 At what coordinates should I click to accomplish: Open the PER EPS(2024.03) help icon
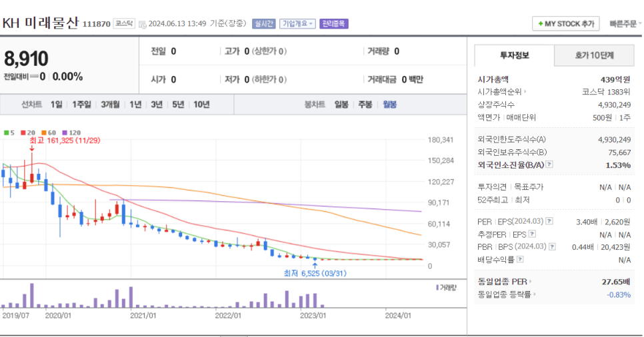click(549, 221)
